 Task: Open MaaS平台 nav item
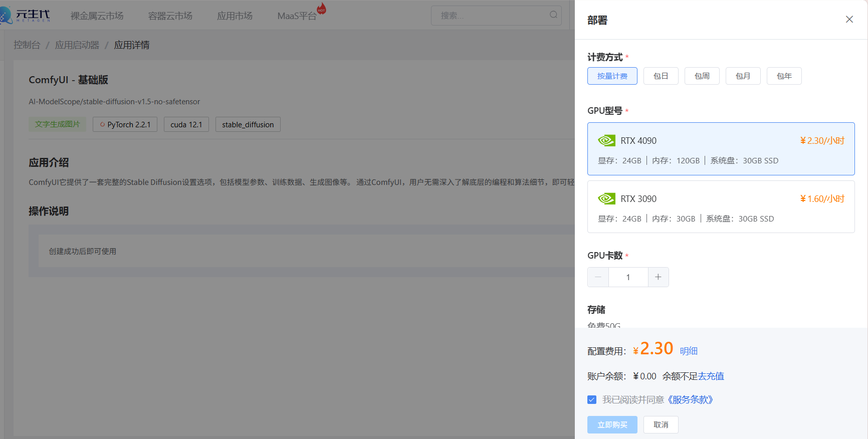pyautogui.click(x=297, y=16)
